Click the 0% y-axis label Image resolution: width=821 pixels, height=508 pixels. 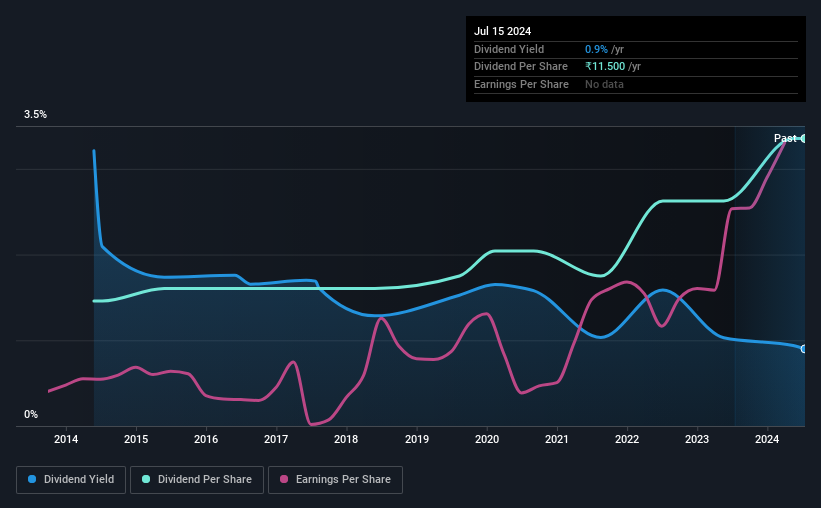(x=31, y=414)
